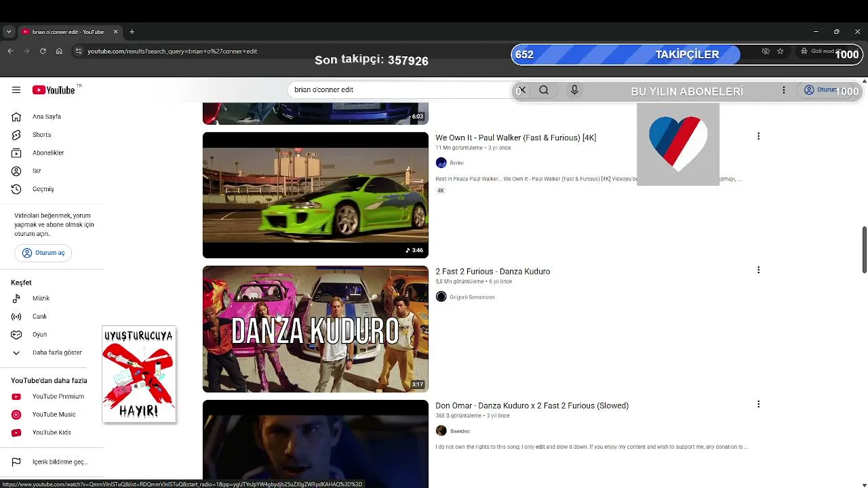Image resolution: width=868 pixels, height=488 pixels.
Task: Click the sidebar Oturum aç button
Action: click(x=43, y=253)
